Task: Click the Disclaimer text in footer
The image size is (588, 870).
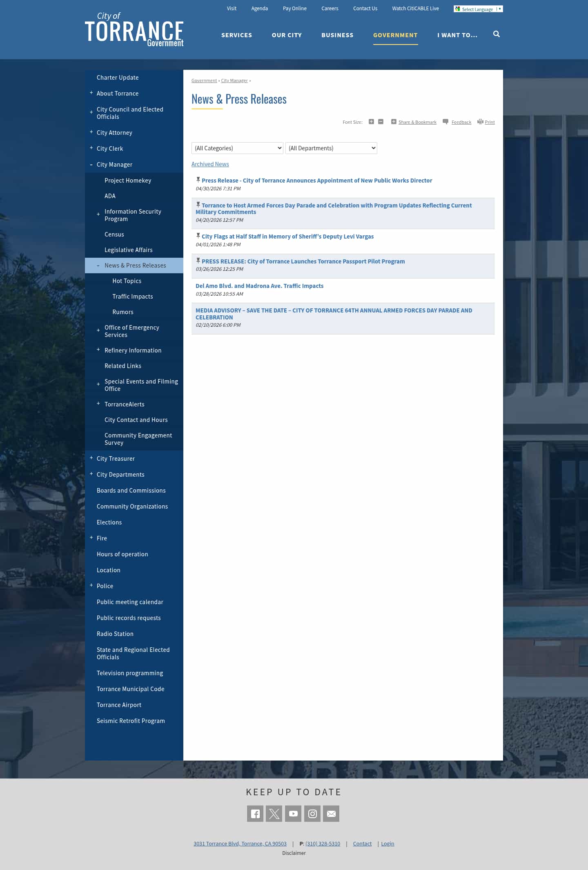Action: pos(294,853)
